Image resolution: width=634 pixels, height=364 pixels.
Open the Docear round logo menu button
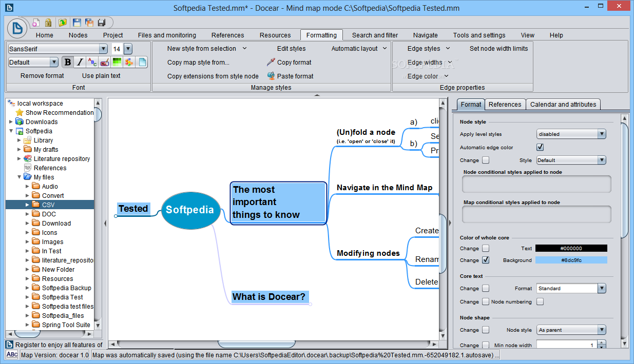tap(18, 28)
